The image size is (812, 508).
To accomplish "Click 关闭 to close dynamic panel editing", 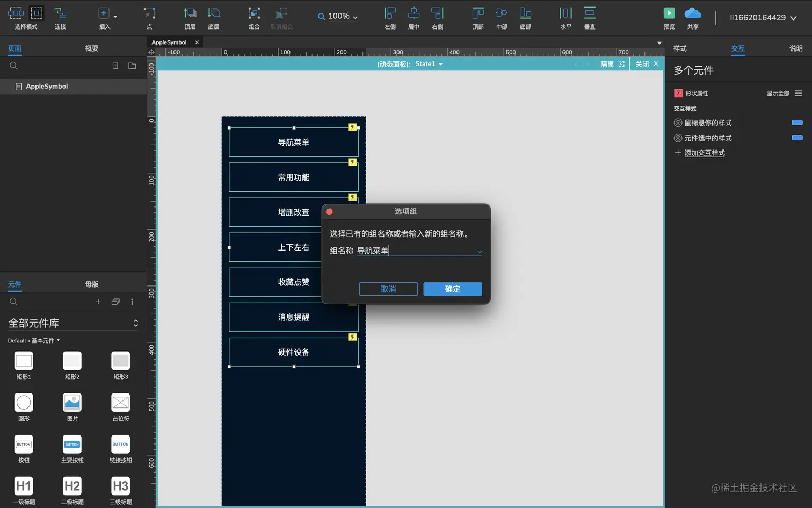I will [647, 64].
